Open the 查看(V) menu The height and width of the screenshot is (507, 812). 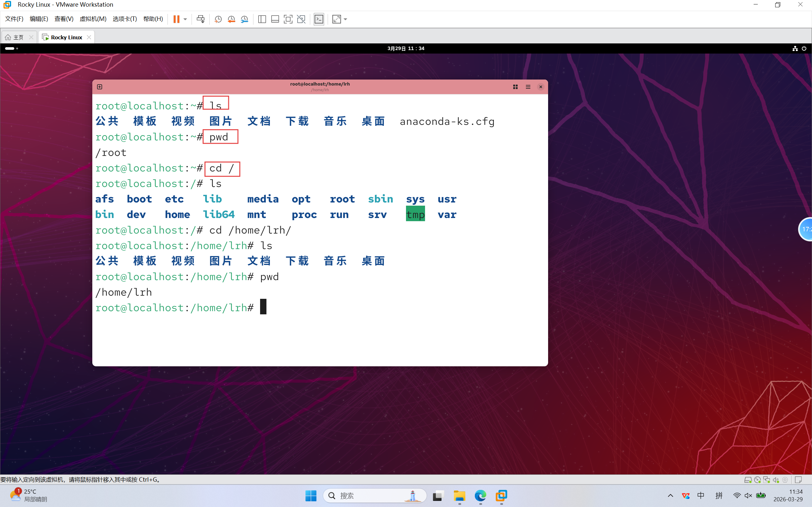click(64, 19)
